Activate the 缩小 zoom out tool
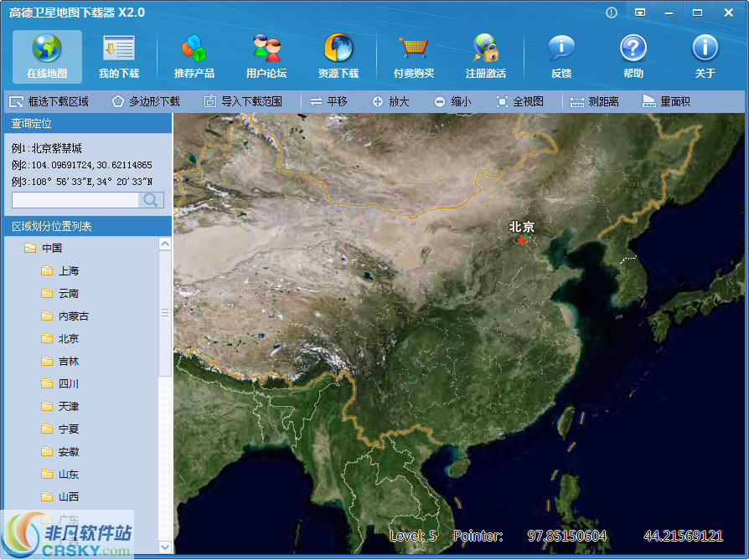749x560 pixels. (x=453, y=101)
